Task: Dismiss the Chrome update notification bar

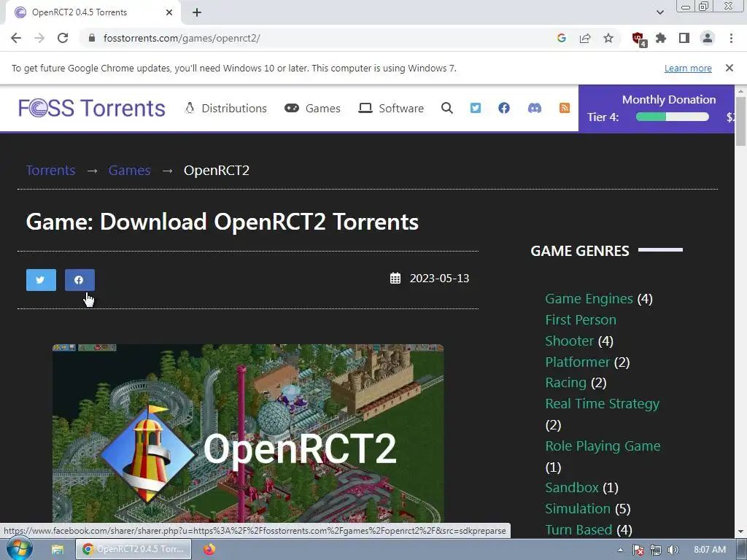Action: (x=729, y=68)
